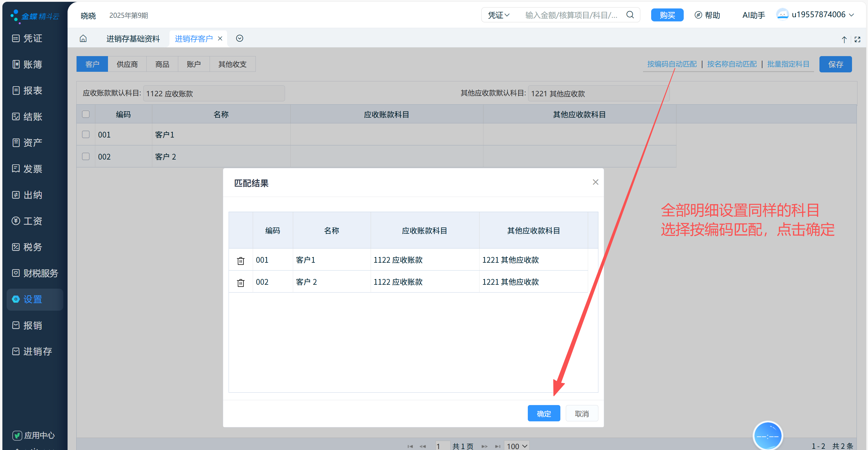This screenshot has height=450, width=868.
Task: Open the page size 100 dropdown
Action: pyautogui.click(x=517, y=445)
